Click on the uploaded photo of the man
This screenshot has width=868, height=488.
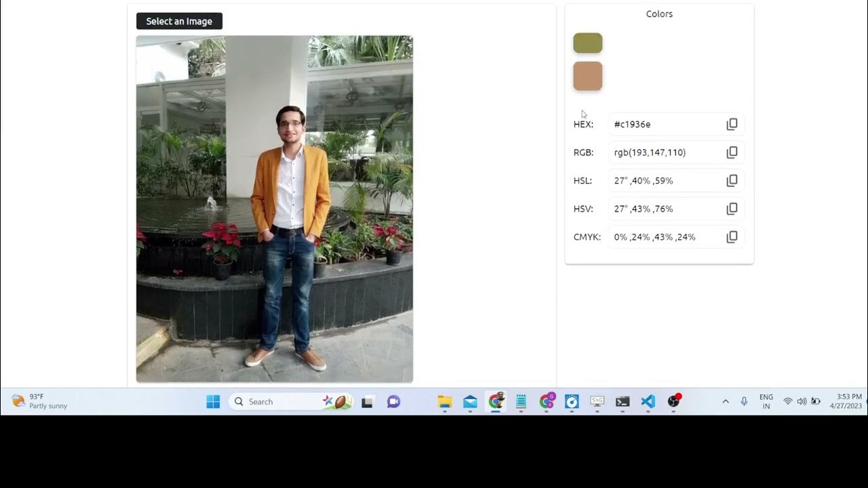tap(275, 209)
